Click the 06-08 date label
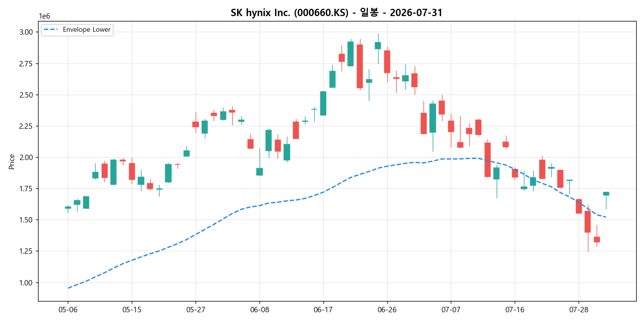 click(x=260, y=310)
